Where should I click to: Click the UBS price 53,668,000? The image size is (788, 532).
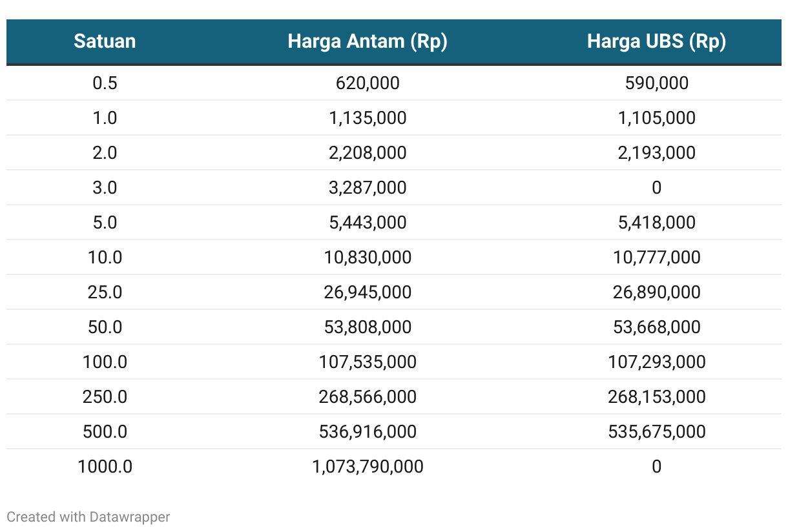coord(656,327)
